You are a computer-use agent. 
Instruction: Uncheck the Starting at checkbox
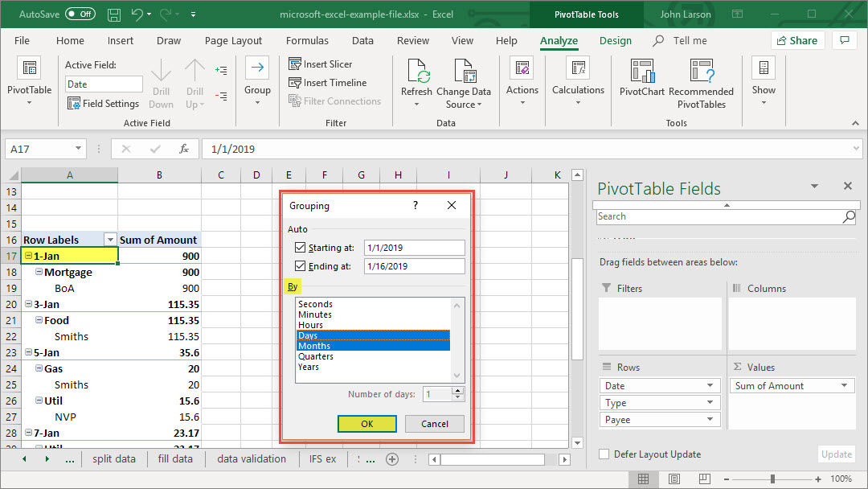tap(301, 248)
